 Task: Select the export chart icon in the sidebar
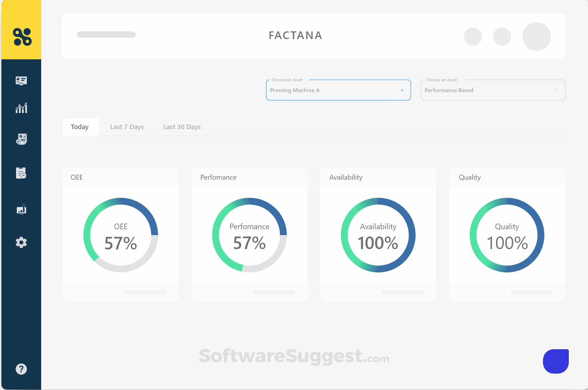coord(21,209)
